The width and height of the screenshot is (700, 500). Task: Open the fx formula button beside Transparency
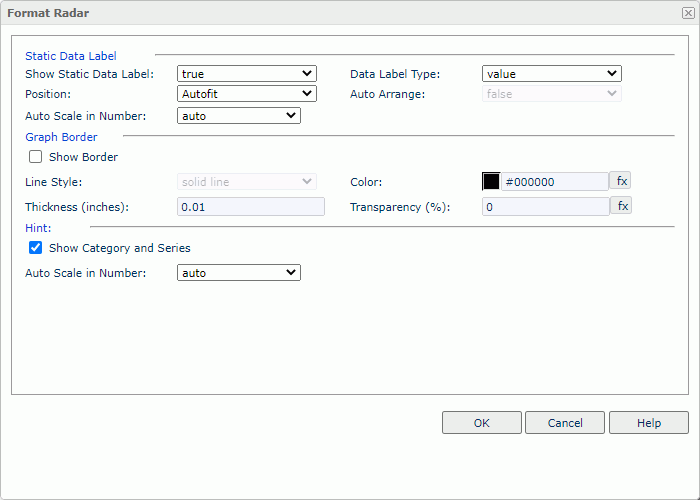point(621,206)
